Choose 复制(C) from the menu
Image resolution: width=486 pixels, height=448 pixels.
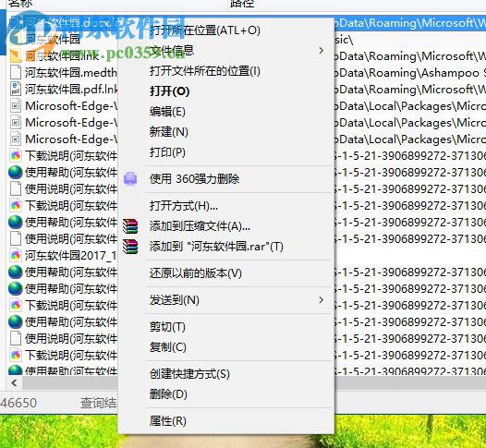(167, 347)
